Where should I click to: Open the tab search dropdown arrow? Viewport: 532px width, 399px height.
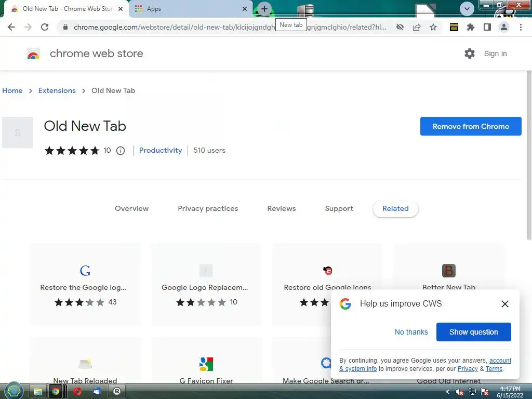coord(467,9)
